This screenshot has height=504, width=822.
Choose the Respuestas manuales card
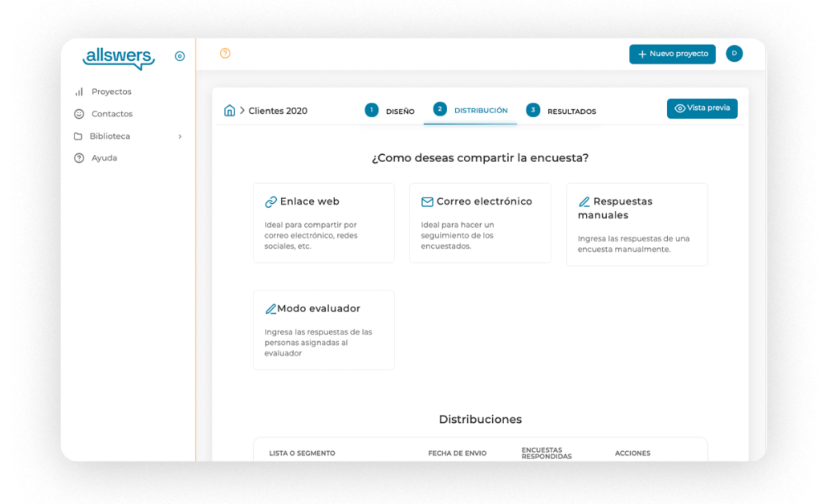point(637,224)
